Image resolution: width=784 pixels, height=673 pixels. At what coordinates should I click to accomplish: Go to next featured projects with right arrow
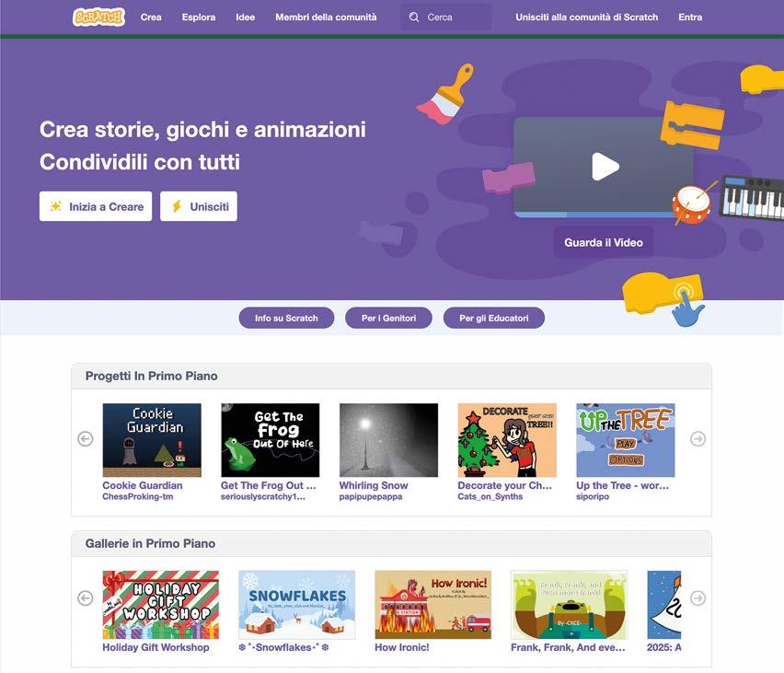pos(698,439)
